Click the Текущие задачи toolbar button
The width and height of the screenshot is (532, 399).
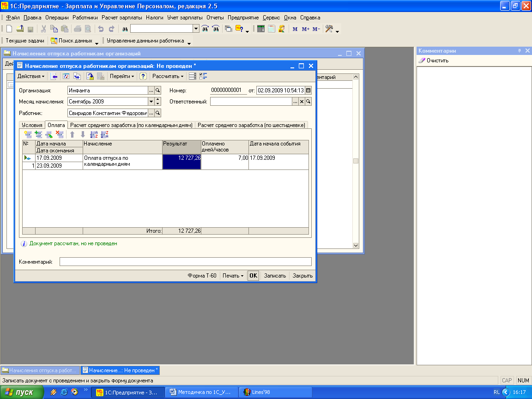click(x=25, y=41)
